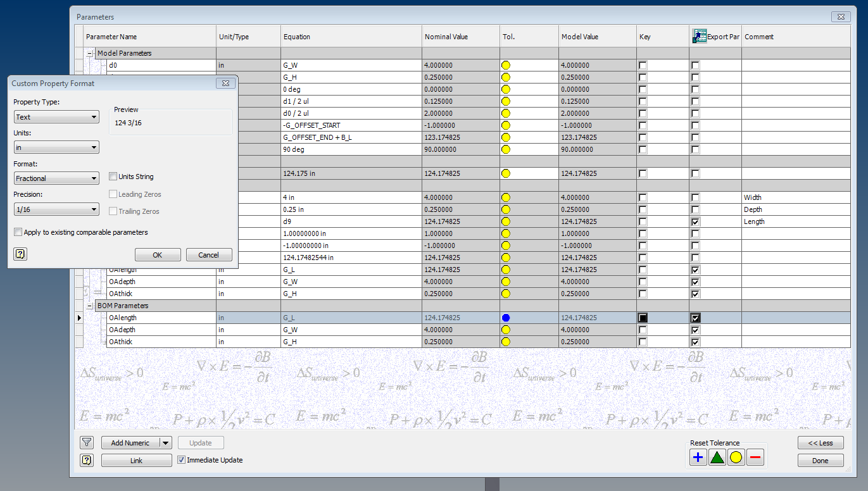868x491 pixels.
Task: Click tolerance circle in the 124.175 in row
Action: [505, 173]
